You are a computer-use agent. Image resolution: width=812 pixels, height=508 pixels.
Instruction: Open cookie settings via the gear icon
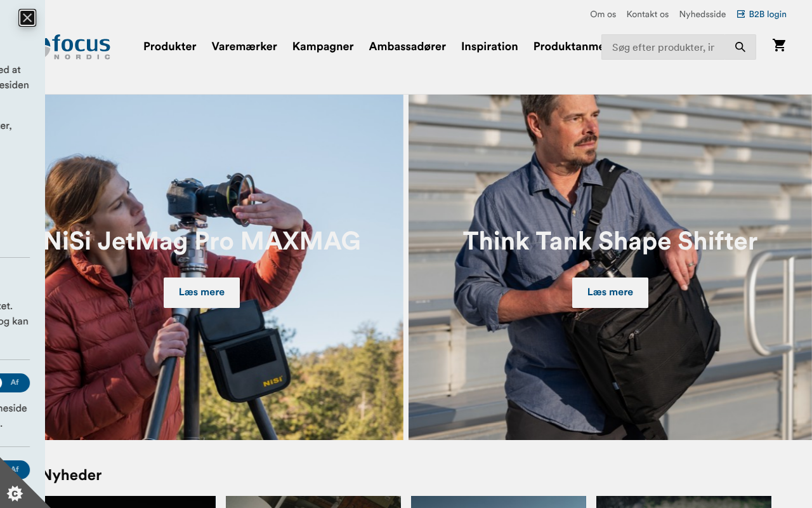[15, 493]
